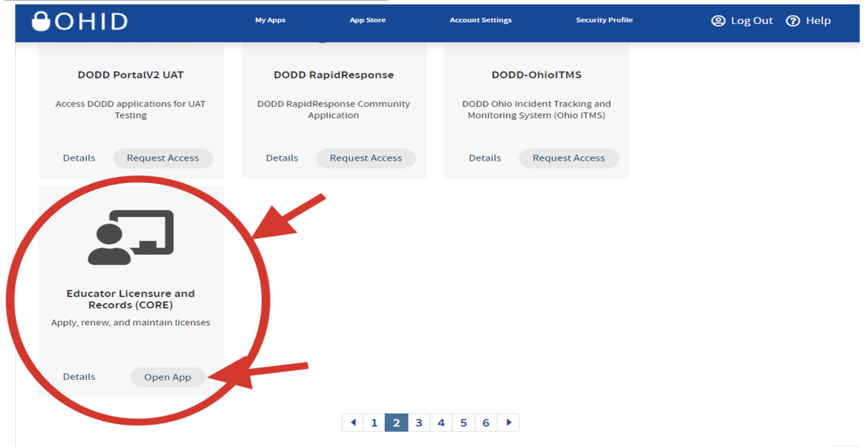Go to page 5 in pagination
Screen dimensions: 868x447
coord(464,422)
